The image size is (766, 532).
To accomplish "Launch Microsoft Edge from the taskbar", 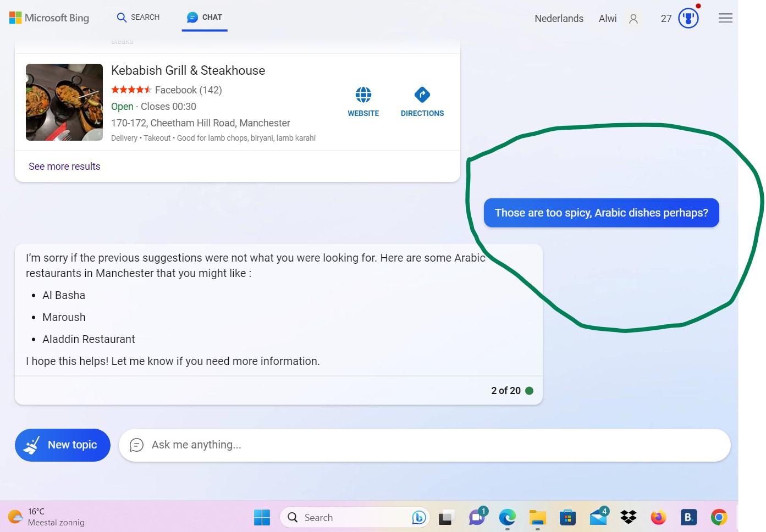I will pos(507,517).
